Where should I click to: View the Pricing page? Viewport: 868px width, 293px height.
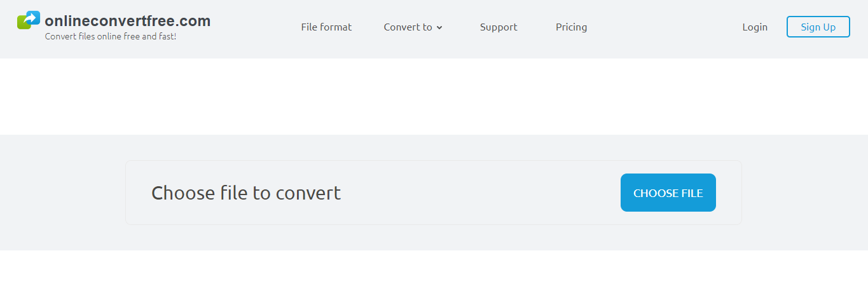tap(571, 27)
